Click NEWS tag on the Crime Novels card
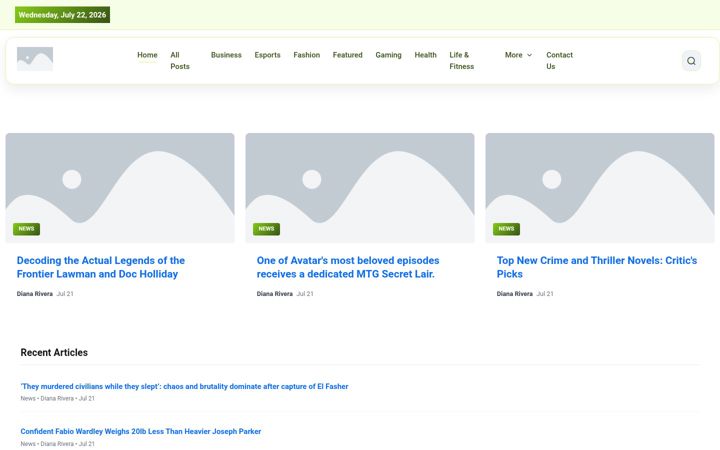The image size is (720, 450). coord(506,229)
